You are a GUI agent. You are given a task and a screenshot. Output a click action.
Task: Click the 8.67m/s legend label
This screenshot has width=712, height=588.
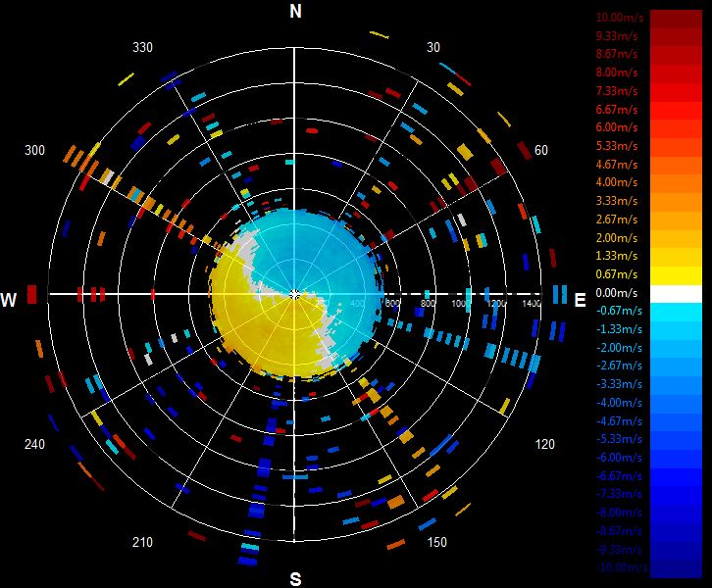617,54
